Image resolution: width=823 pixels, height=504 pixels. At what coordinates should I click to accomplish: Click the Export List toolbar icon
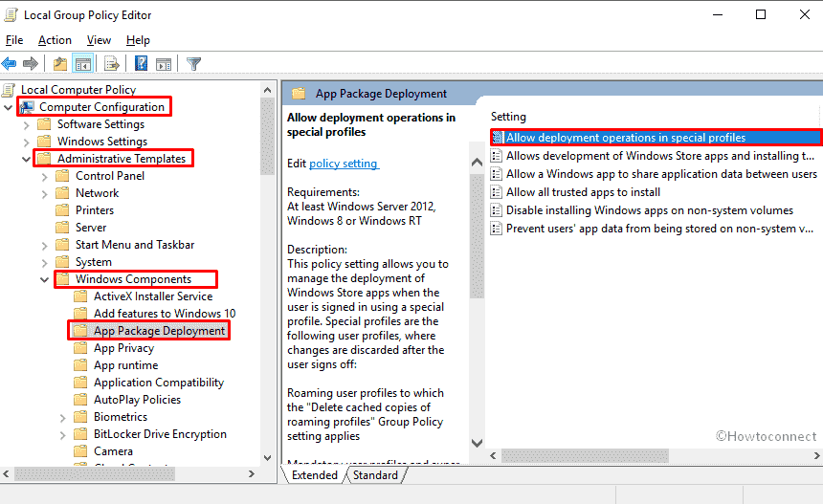tap(112, 64)
